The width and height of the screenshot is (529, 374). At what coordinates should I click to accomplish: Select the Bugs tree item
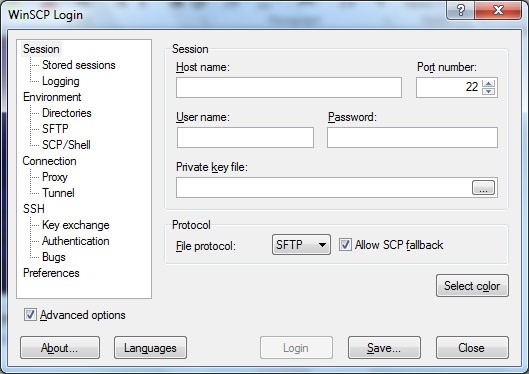point(54,257)
